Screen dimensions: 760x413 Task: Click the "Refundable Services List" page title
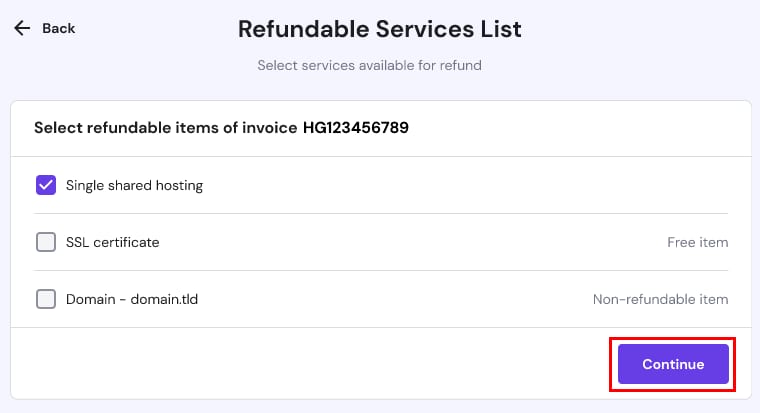click(x=380, y=29)
